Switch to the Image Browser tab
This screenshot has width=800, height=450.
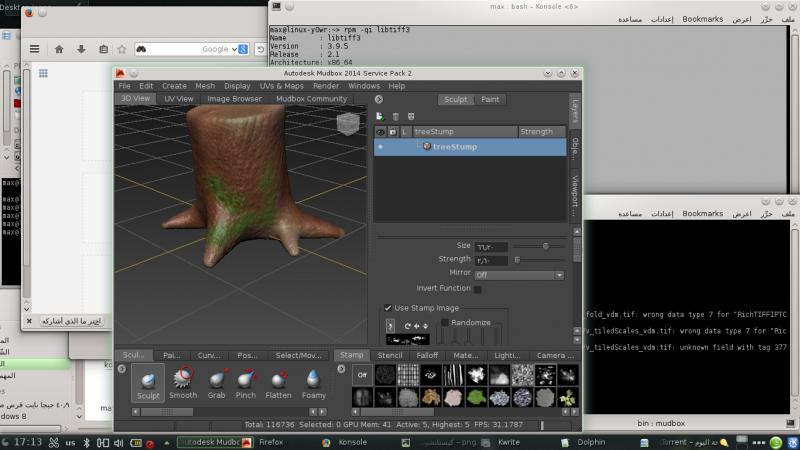click(234, 99)
